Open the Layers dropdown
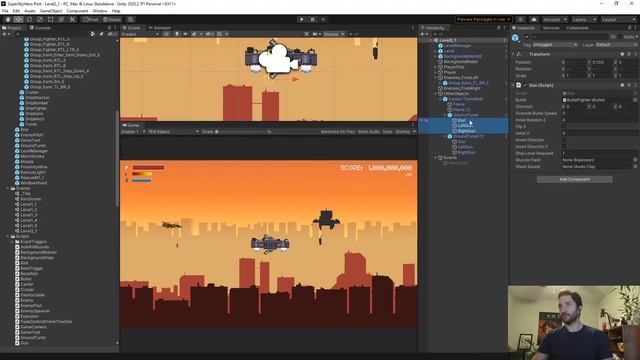The image size is (640, 360). tap(584, 19)
